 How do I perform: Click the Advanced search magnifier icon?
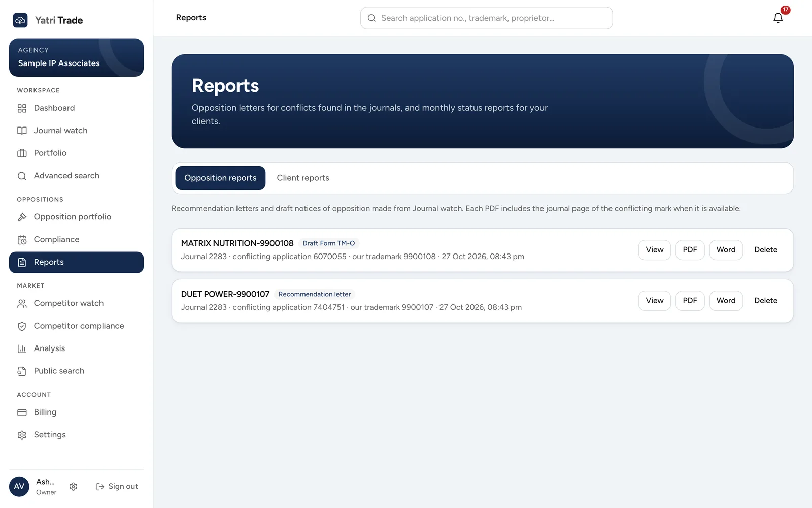pyautogui.click(x=22, y=176)
